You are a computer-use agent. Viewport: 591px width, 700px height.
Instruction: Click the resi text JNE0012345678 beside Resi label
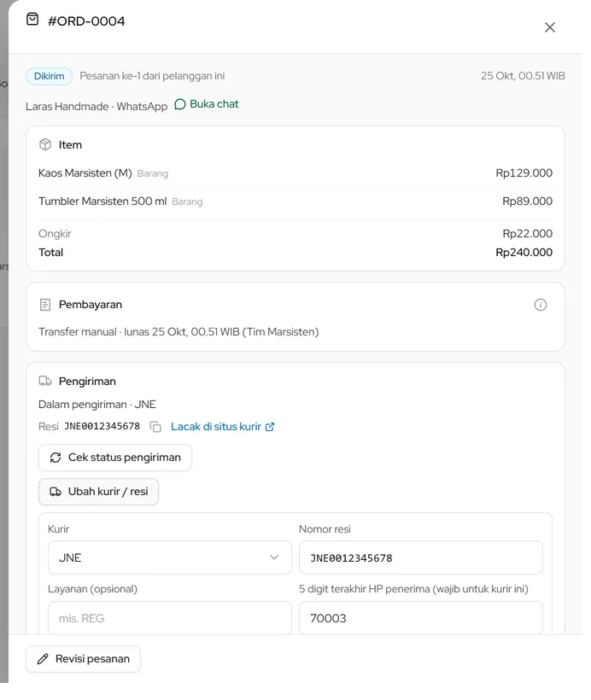102,426
